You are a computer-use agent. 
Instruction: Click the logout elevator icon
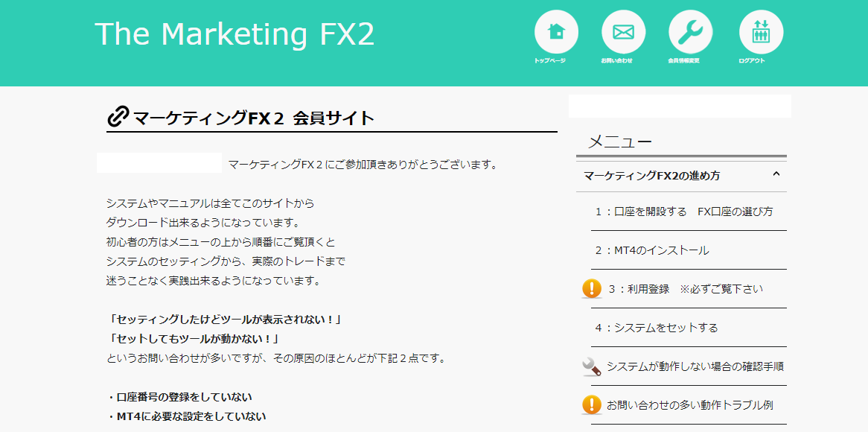[761, 32]
